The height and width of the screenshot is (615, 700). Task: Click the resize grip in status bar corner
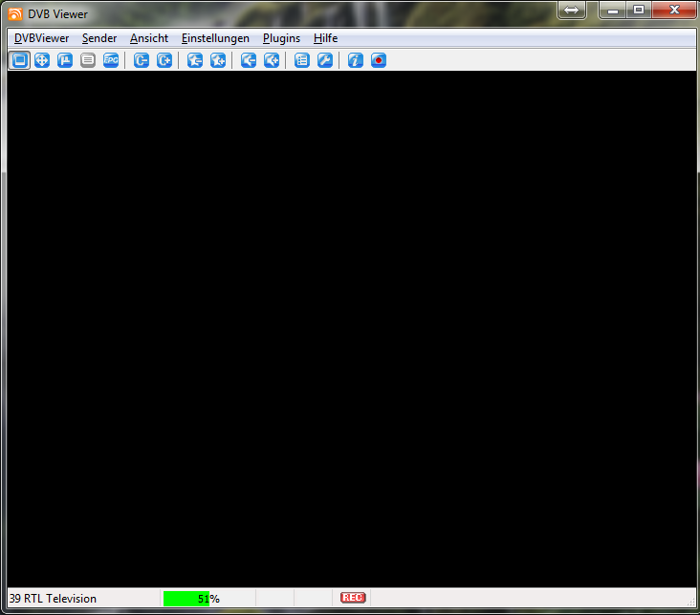[x=691, y=602]
